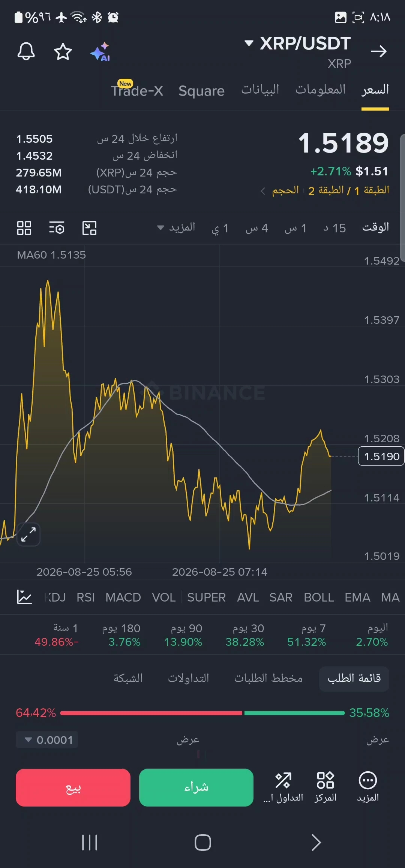Tap the buy/sell ratio bar
This screenshot has height=868, width=405.
click(202, 713)
